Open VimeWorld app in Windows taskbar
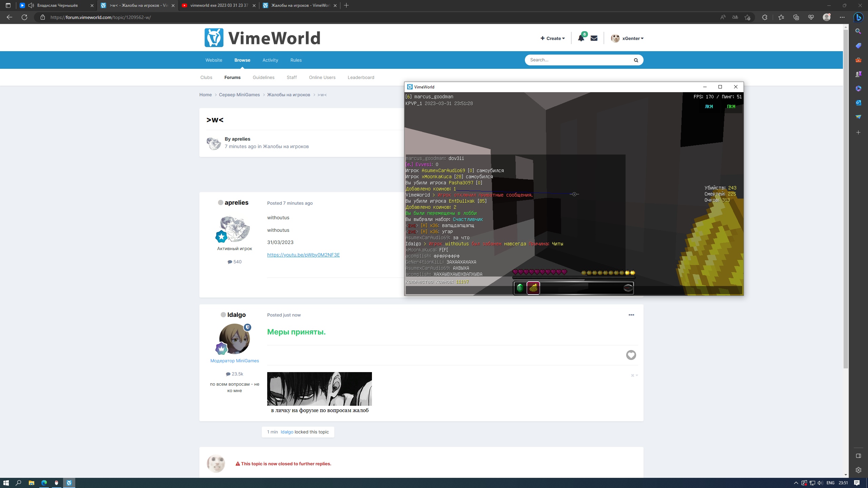This screenshot has height=488, width=868. click(69, 483)
